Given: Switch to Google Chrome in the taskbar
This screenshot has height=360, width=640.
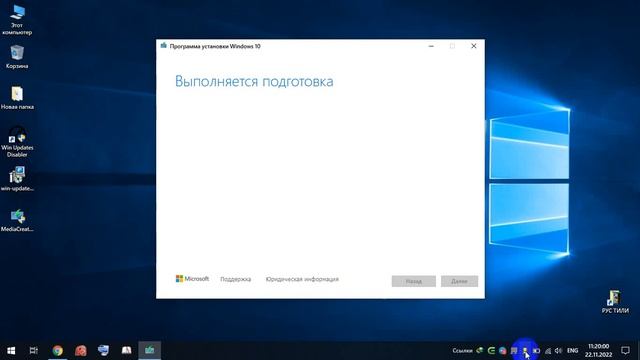Looking at the screenshot, I should click(58, 350).
